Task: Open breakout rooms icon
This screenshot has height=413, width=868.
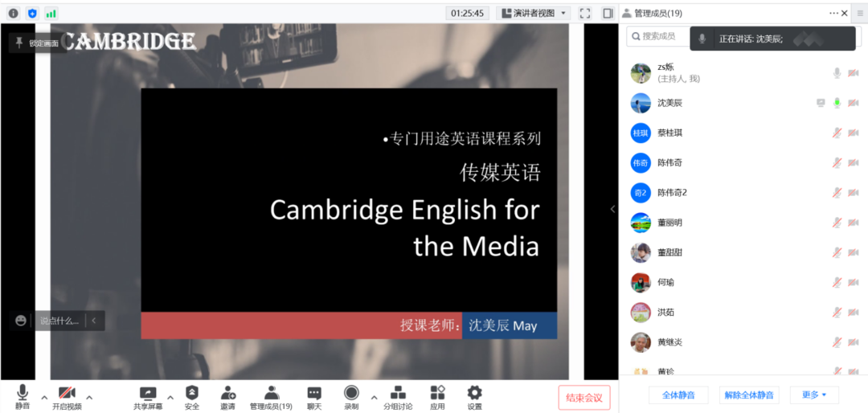Action: tap(397, 393)
